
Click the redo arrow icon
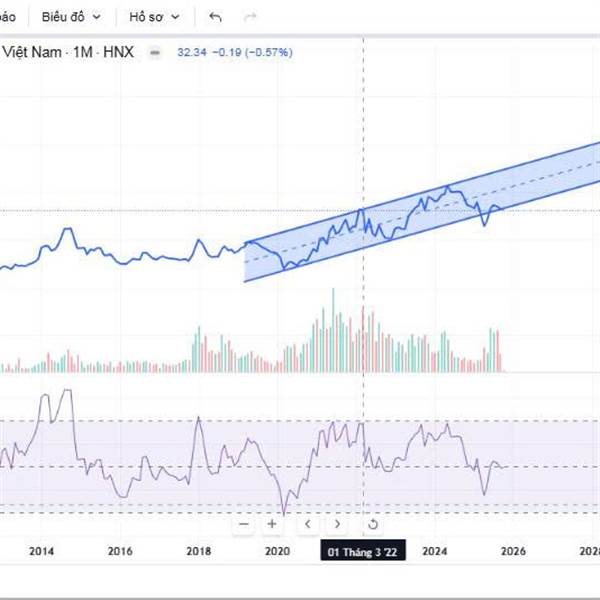(250, 17)
